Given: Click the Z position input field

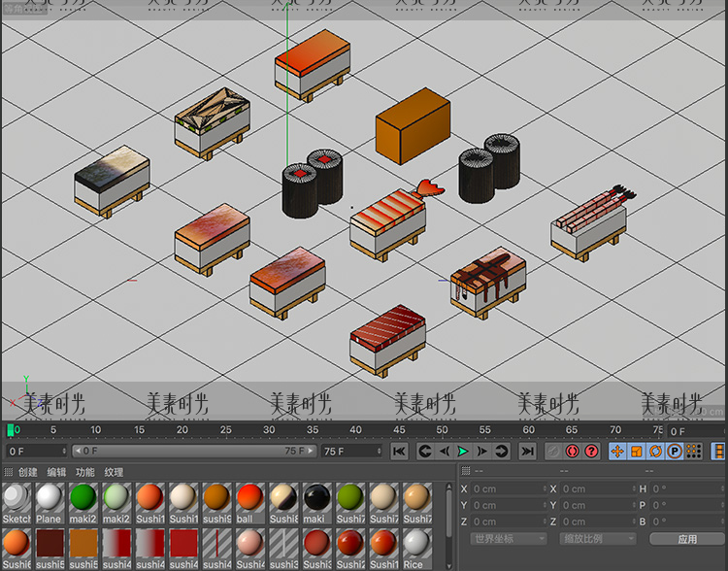Looking at the screenshot, I should click(x=509, y=521).
